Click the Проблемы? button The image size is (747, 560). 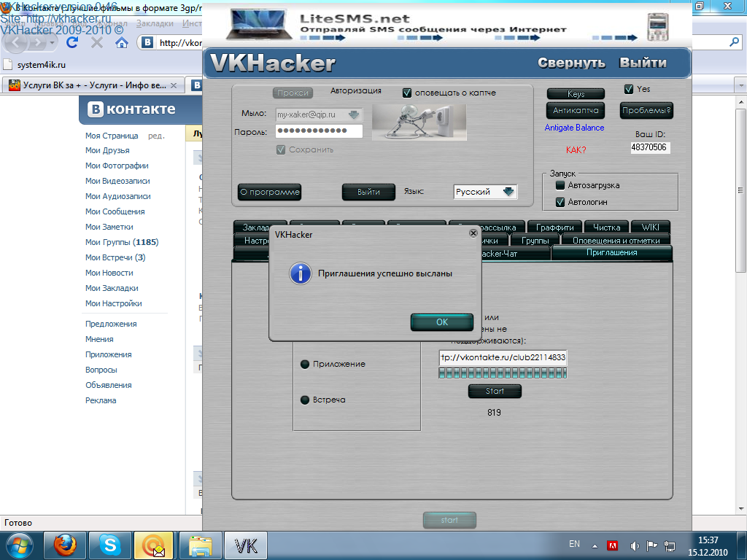646,111
